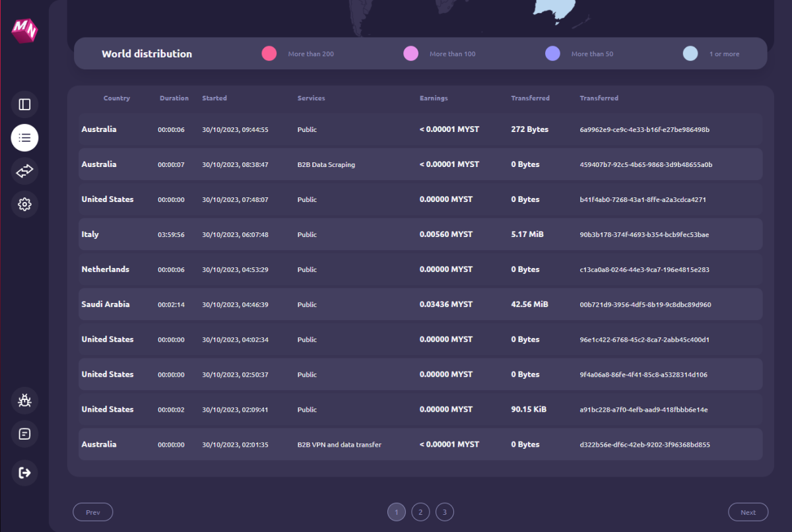792x532 pixels.
Task: Open the feedback note icon
Action: coord(24,433)
